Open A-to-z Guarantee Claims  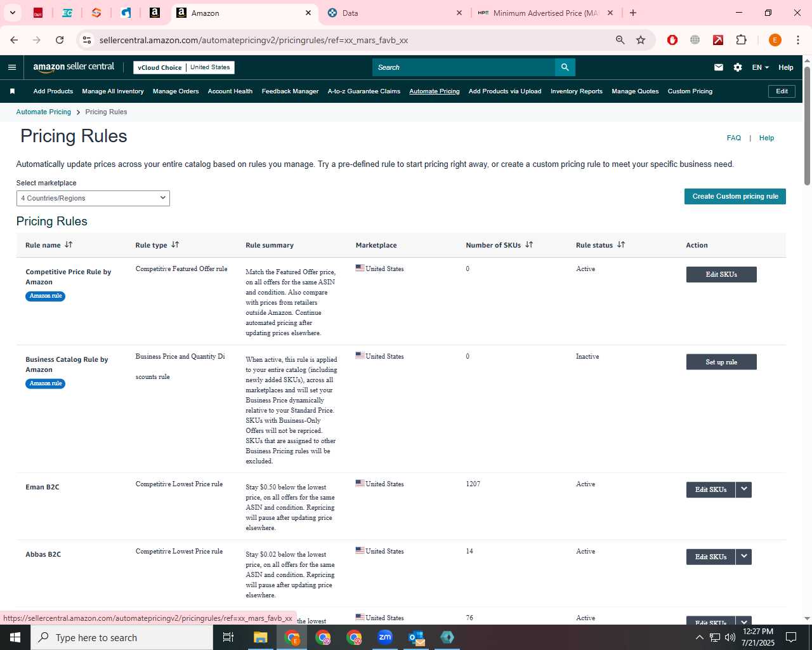point(364,91)
